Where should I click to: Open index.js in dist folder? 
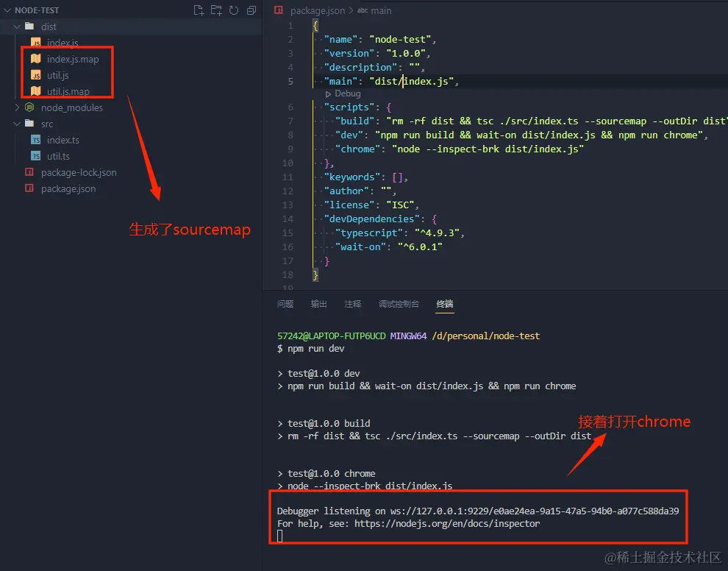(x=63, y=43)
